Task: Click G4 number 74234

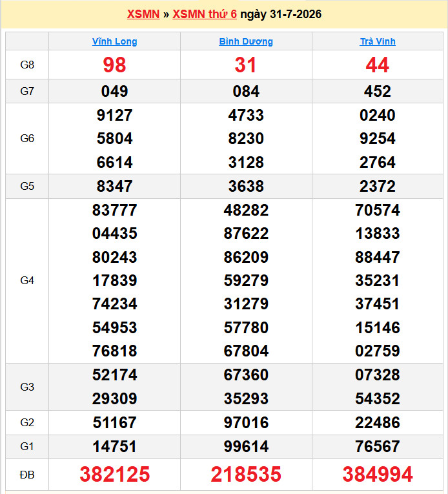Action: [114, 304]
